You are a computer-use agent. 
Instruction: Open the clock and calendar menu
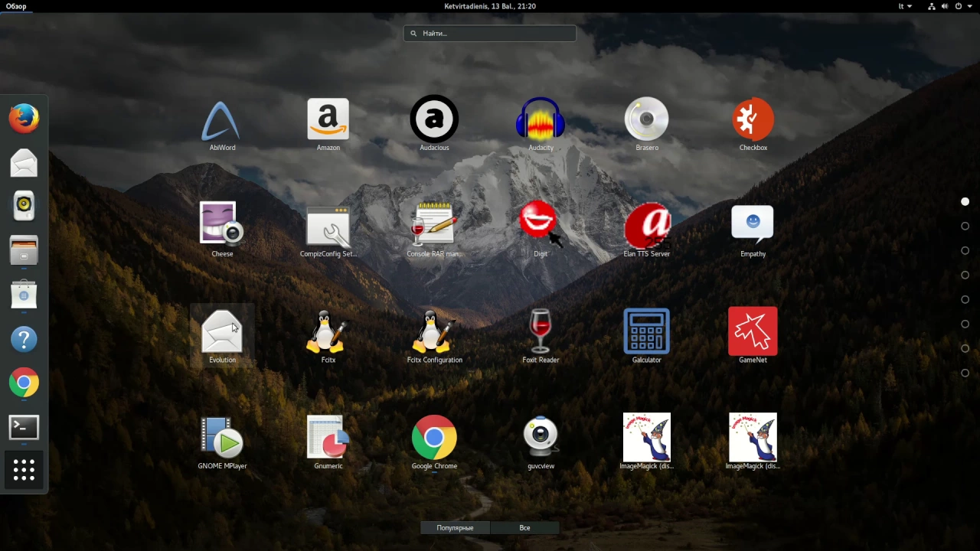pos(490,6)
